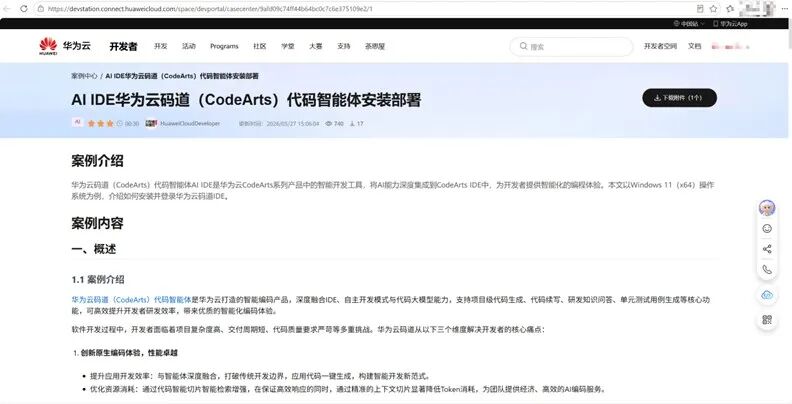Click the Huawei logo
This screenshot has width=792, height=404.
[x=48, y=46]
